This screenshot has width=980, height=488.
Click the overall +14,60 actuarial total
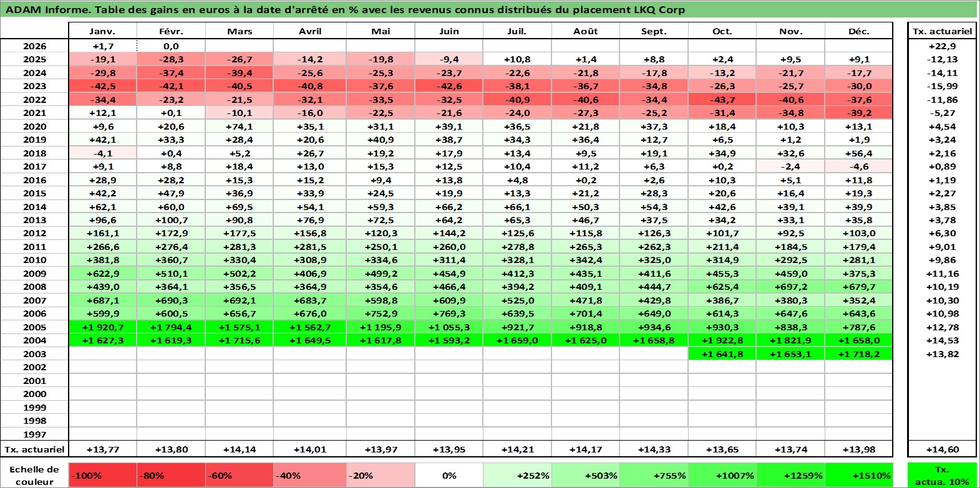pyautogui.click(x=942, y=449)
